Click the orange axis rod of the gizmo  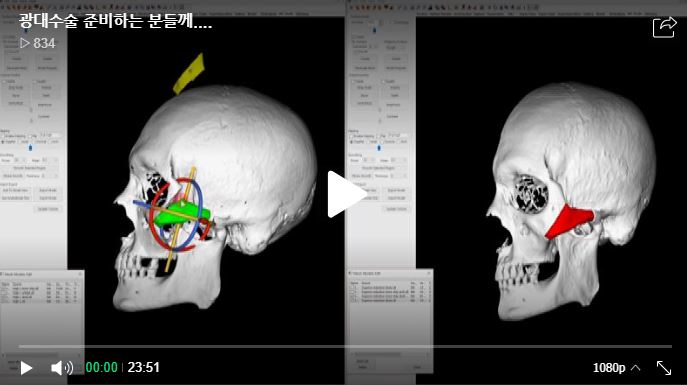point(180,219)
